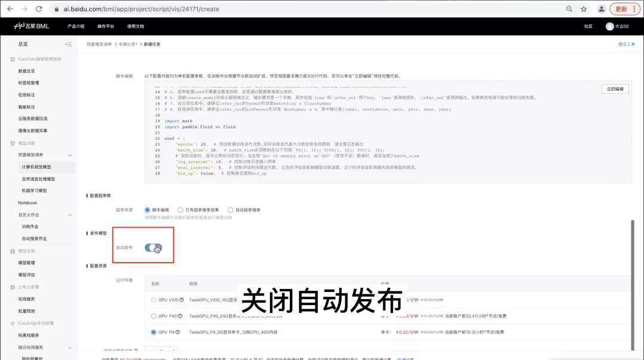
Task: Open 智能标注 in the sidebar
Action: [x=27, y=107]
